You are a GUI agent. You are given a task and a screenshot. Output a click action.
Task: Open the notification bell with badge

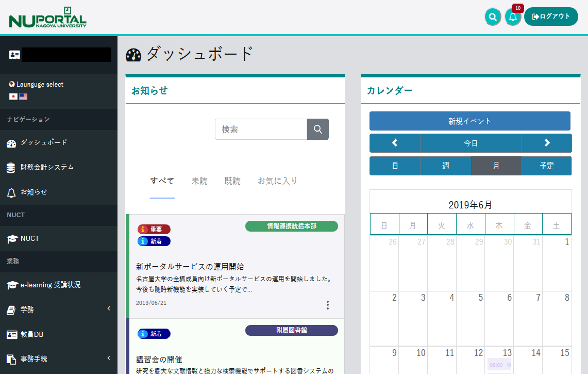[x=513, y=17]
